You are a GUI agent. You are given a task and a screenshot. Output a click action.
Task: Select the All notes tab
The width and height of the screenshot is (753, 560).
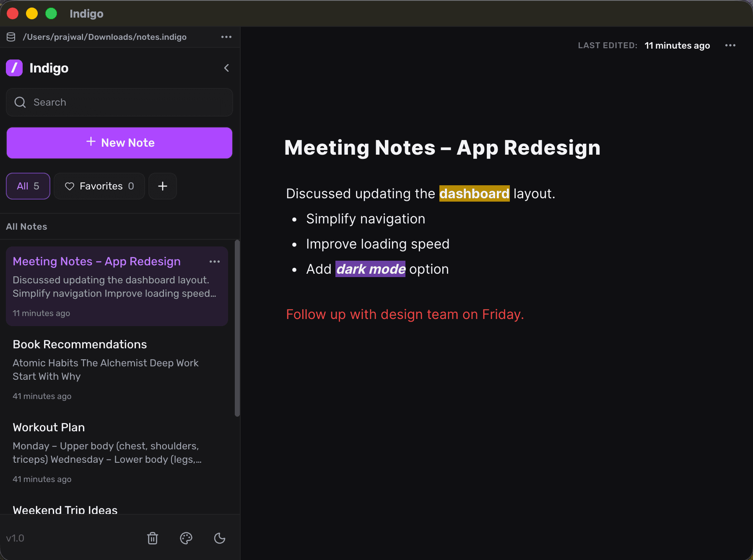point(28,186)
